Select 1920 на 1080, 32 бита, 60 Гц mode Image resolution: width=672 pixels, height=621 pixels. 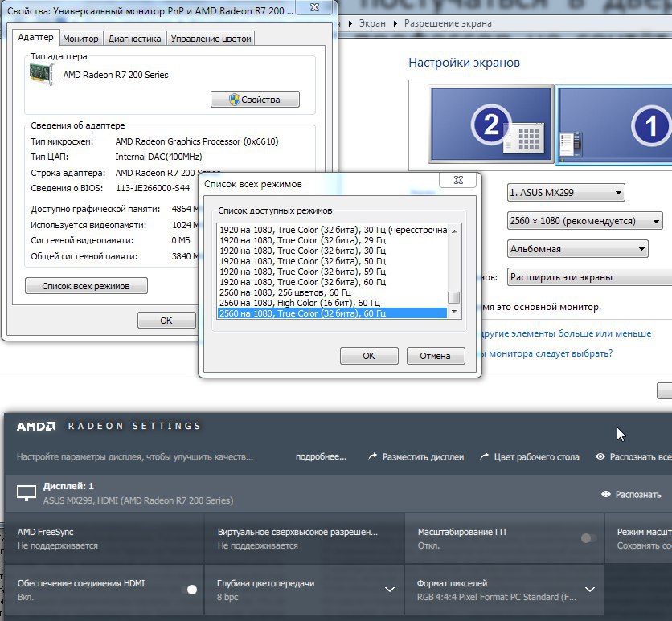tap(332, 282)
